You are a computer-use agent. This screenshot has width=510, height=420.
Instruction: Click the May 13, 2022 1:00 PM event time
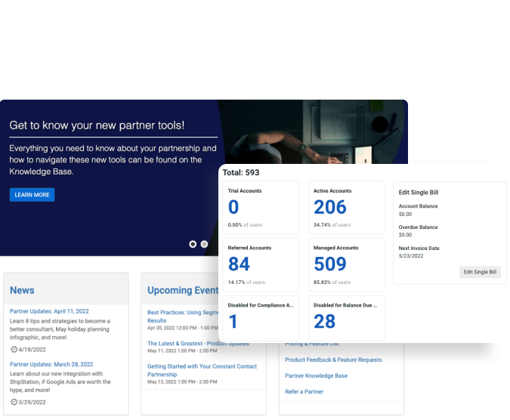pos(182,381)
